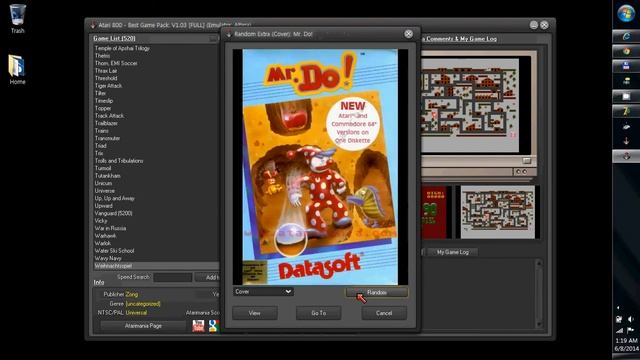Select 'Thrax Lair' in game list

tap(106, 71)
